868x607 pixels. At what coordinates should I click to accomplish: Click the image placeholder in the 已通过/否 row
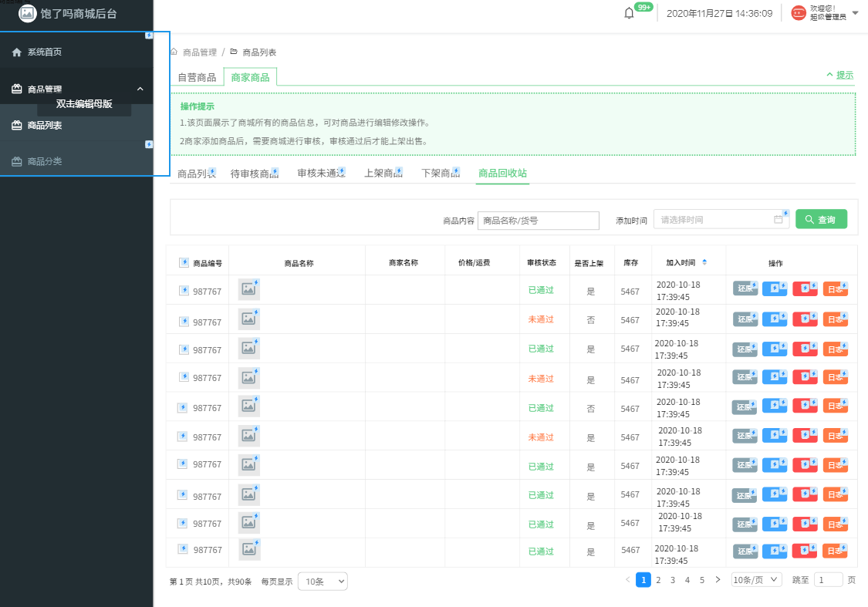248,406
